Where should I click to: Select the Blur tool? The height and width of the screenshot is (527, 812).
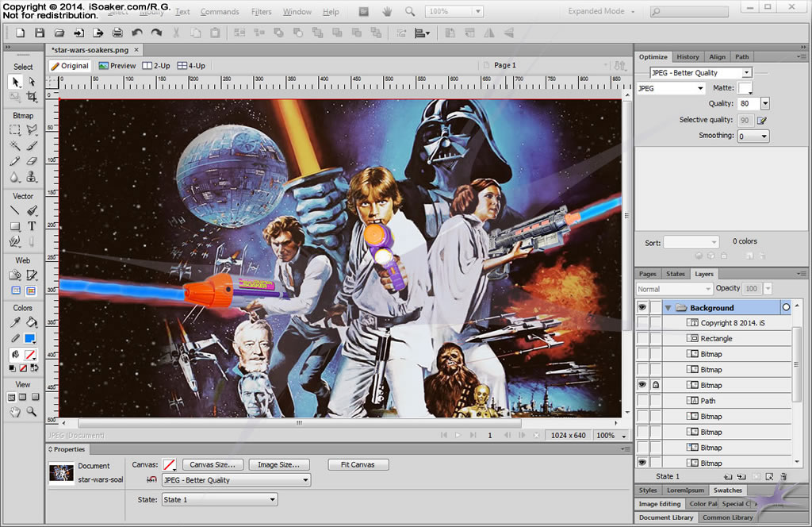tap(15, 177)
